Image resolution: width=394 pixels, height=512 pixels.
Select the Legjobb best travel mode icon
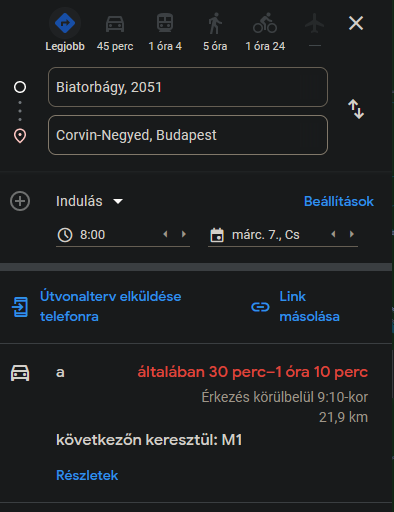(65, 23)
